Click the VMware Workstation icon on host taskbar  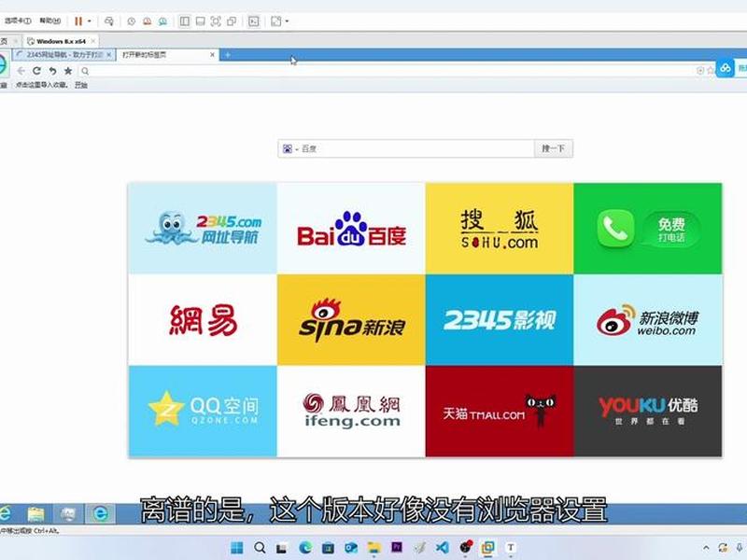(x=487, y=548)
